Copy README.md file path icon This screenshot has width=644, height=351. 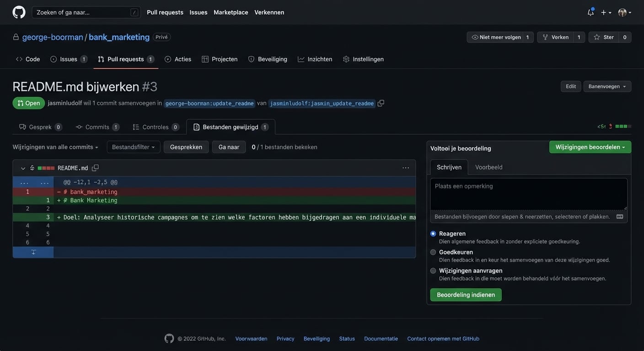point(95,168)
